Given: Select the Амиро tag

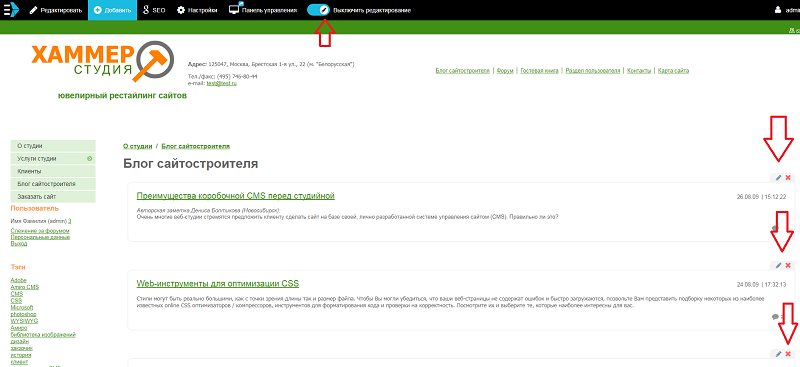Looking at the screenshot, I should 19,328.
